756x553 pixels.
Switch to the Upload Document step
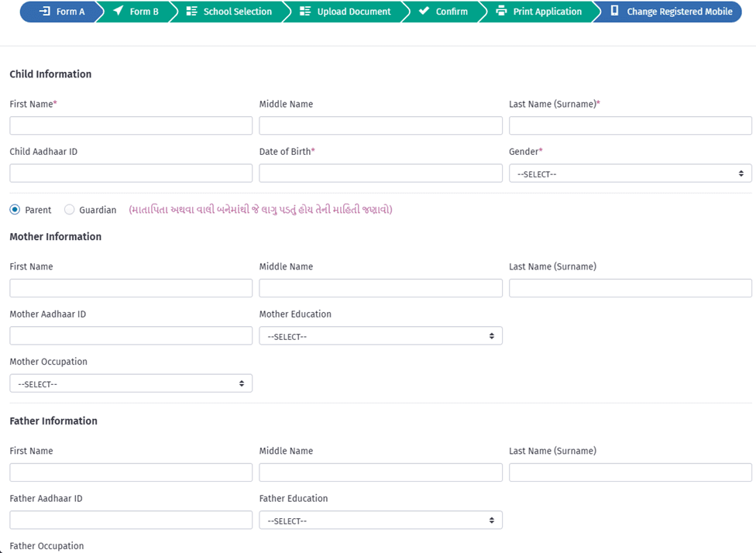(353, 12)
